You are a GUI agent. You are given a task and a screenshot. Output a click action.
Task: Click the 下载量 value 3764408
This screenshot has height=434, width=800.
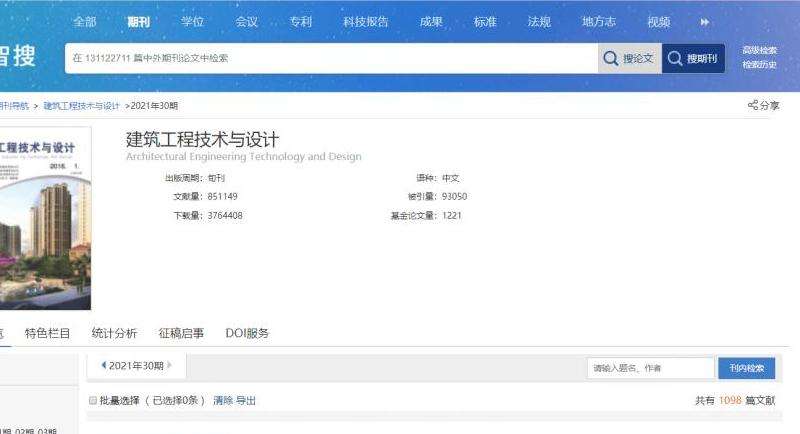tap(225, 215)
